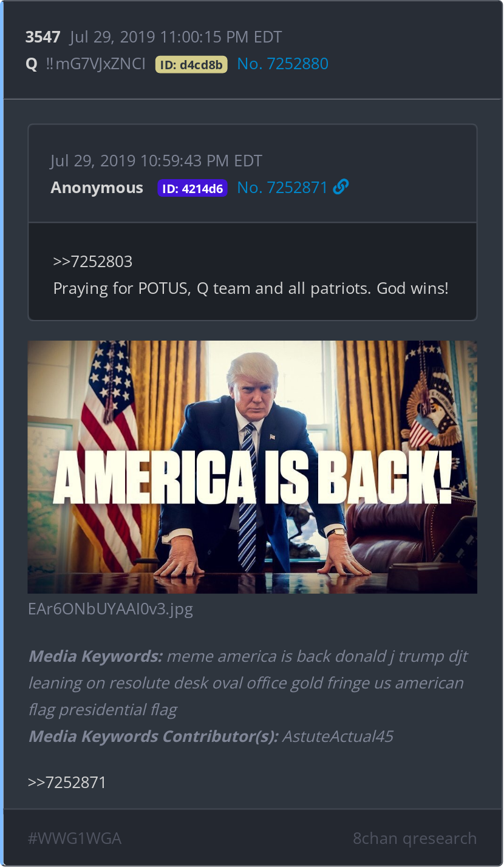Follow the >>7252803 reply reference

(92, 262)
